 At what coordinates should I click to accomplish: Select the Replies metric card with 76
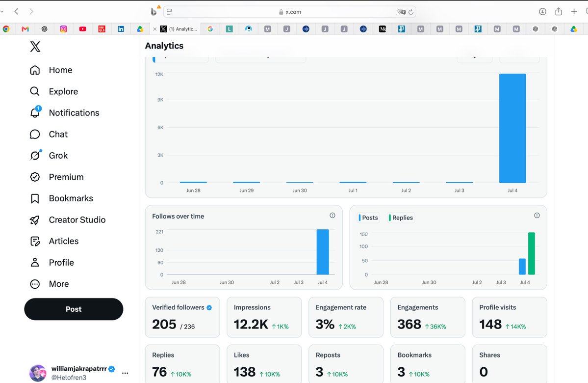click(182, 364)
